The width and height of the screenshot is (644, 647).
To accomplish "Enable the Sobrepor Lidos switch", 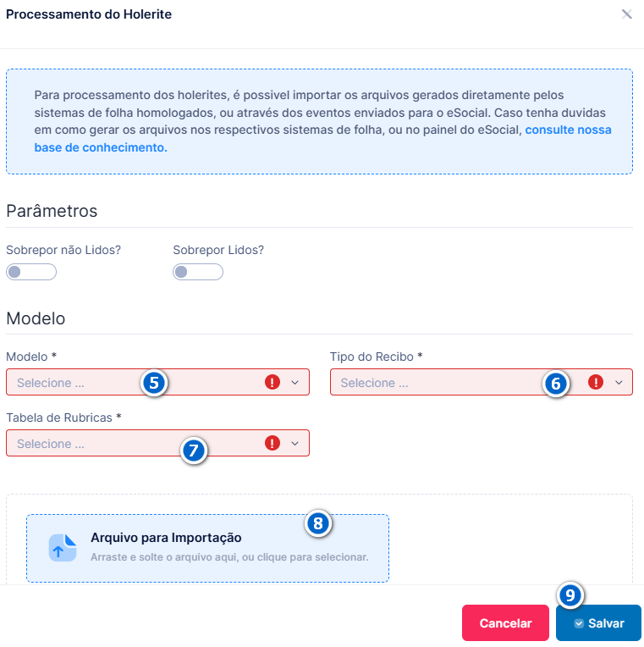I will 198,272.
